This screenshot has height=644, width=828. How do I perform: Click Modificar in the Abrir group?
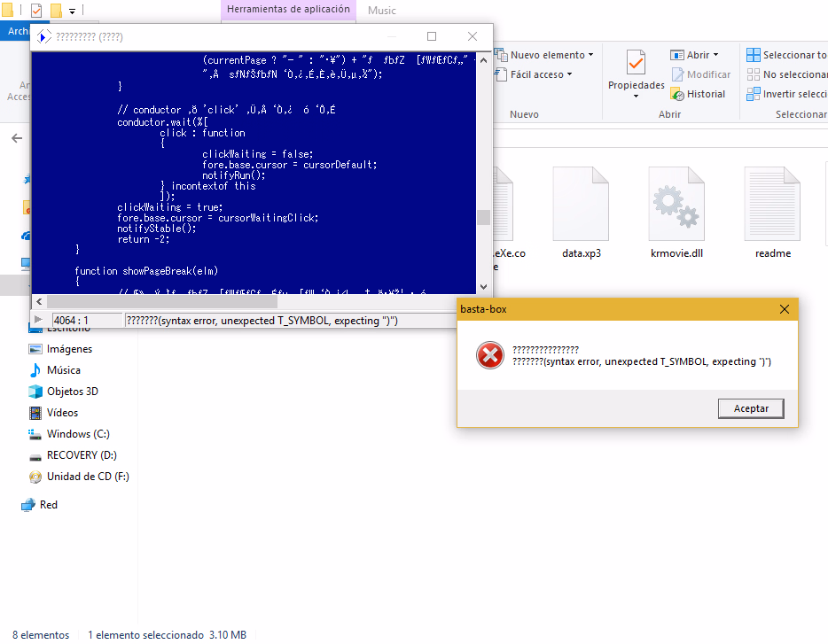point(701,74)
